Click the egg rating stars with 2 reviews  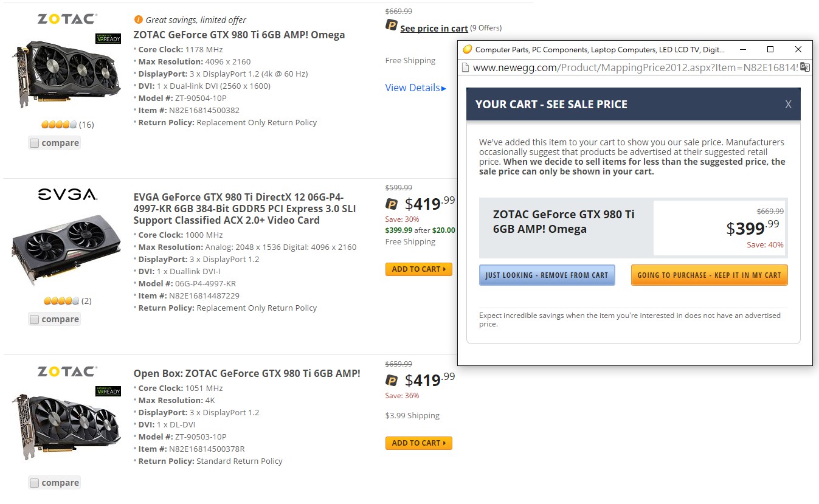click(x=61, y=301)
